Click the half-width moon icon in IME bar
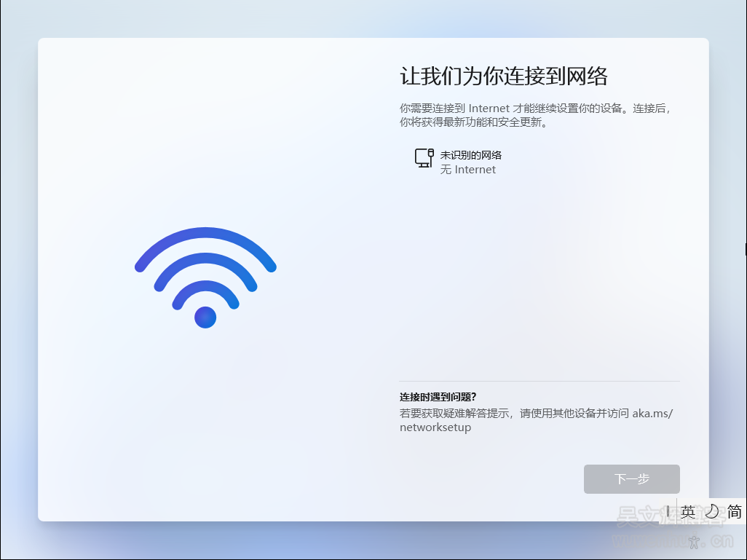The height and width of the screenshot is (560, 747). click(711, 511)
